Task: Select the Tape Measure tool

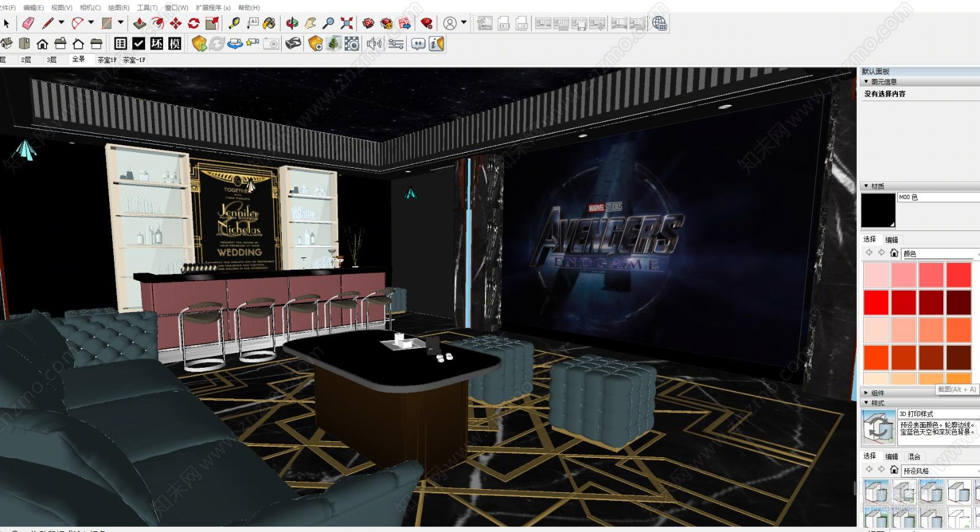Action: [x=235, y=23]
